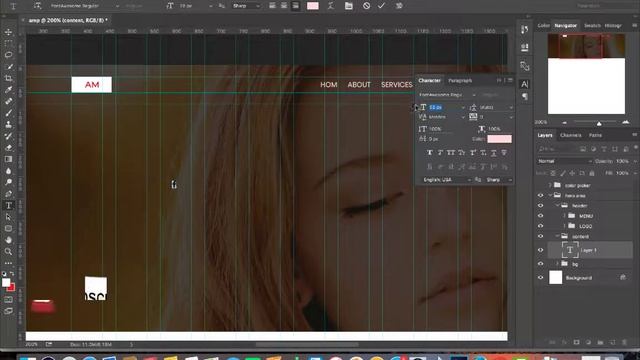Select the Move tool
Image resolution: width=640 pixels, height=360 pixels.
8,32
